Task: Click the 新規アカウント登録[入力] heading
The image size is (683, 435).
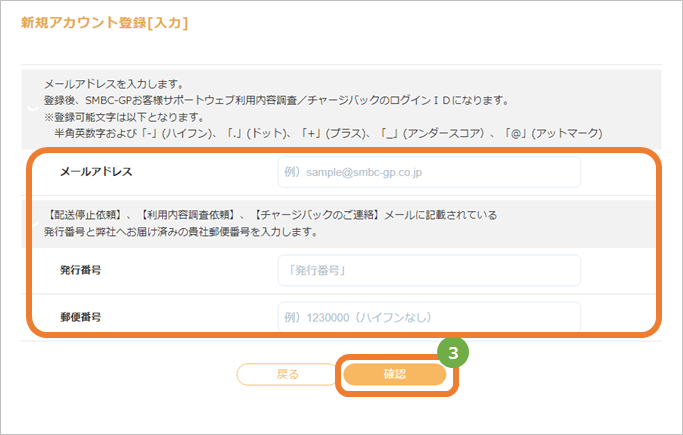Action: pyautogui.click(x=105, y=23)
